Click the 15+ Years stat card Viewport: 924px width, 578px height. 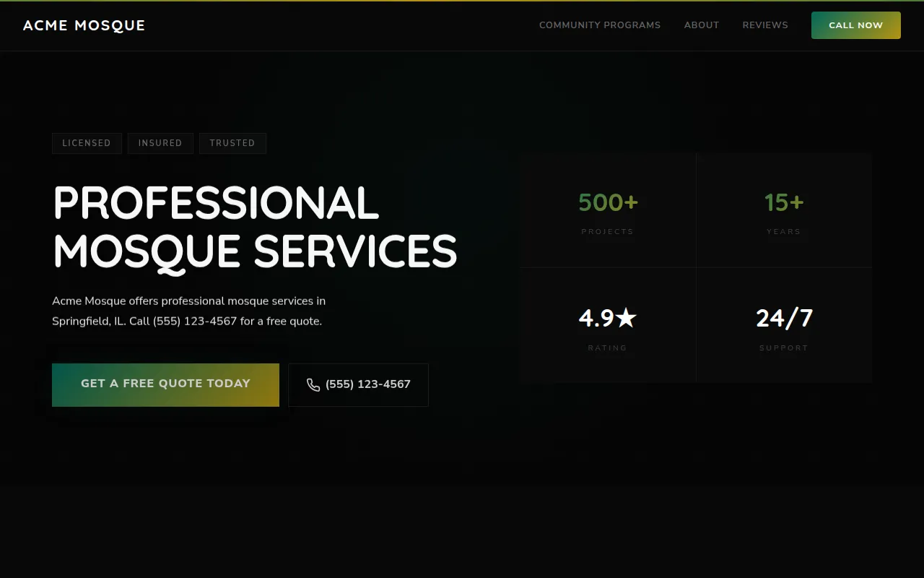(784, 211)
